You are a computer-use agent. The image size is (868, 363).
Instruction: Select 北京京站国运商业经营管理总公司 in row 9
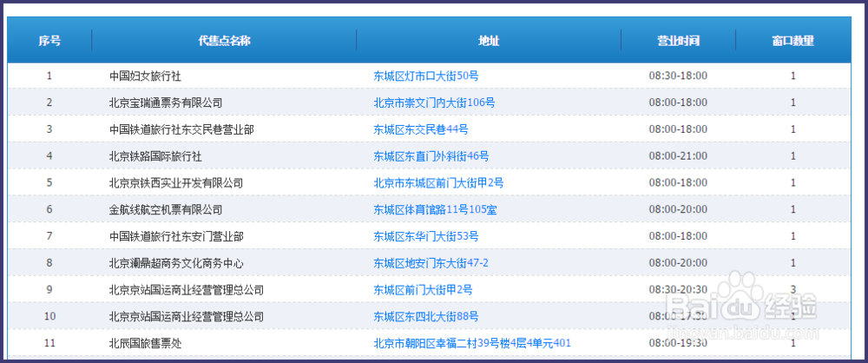pyautogui.click(x=186, y=290)
